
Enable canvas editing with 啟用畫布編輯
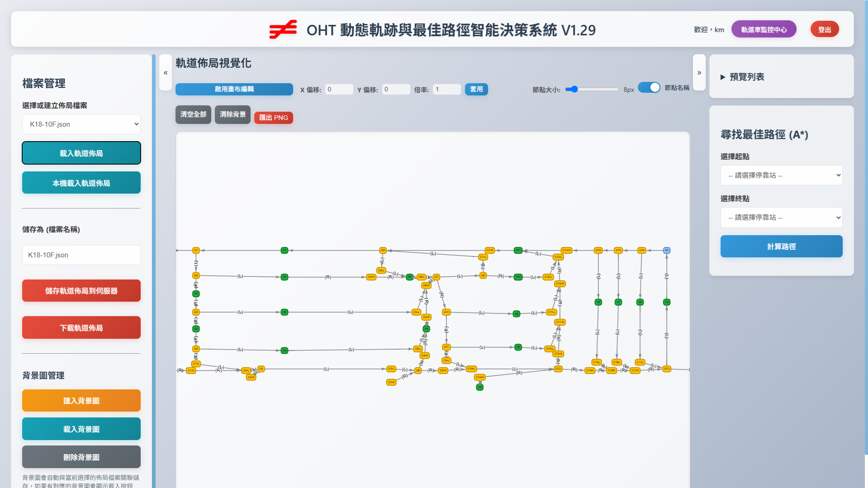pyautogui.click(x=234, y=89)
